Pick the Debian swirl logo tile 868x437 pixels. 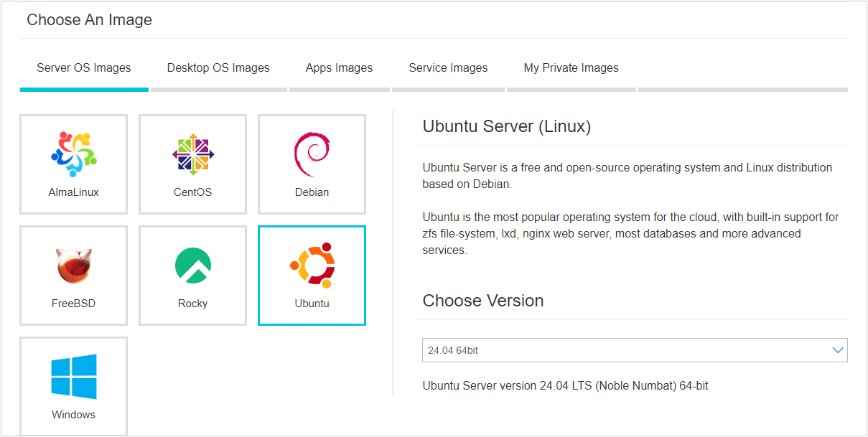click(x=312, y=164)
